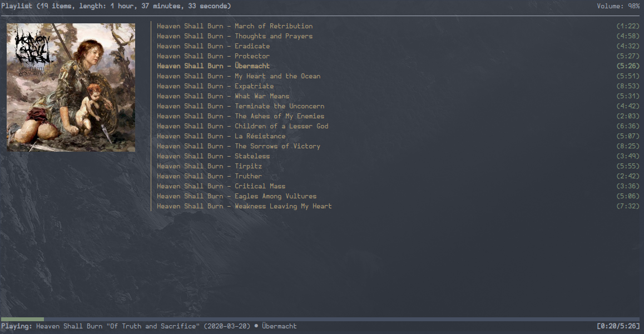Click duration (2:42) of Truther
The image size is (644, 334).
click(628, 176)
